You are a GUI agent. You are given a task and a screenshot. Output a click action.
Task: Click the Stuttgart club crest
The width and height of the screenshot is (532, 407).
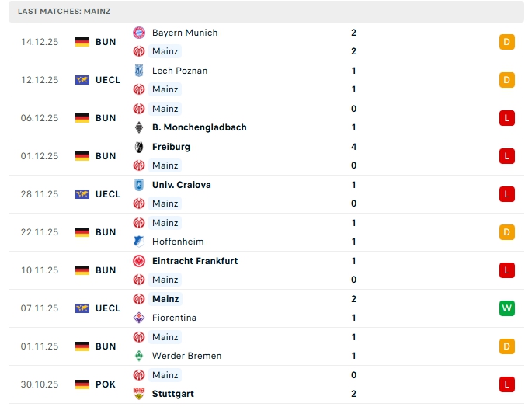(139, 394)
